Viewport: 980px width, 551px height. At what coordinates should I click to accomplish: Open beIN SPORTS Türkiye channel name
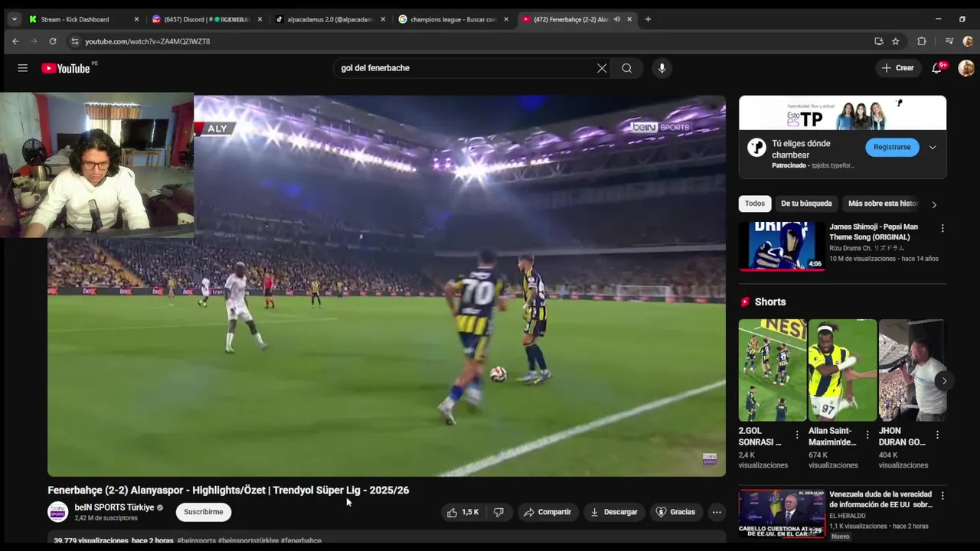point(114,507)
